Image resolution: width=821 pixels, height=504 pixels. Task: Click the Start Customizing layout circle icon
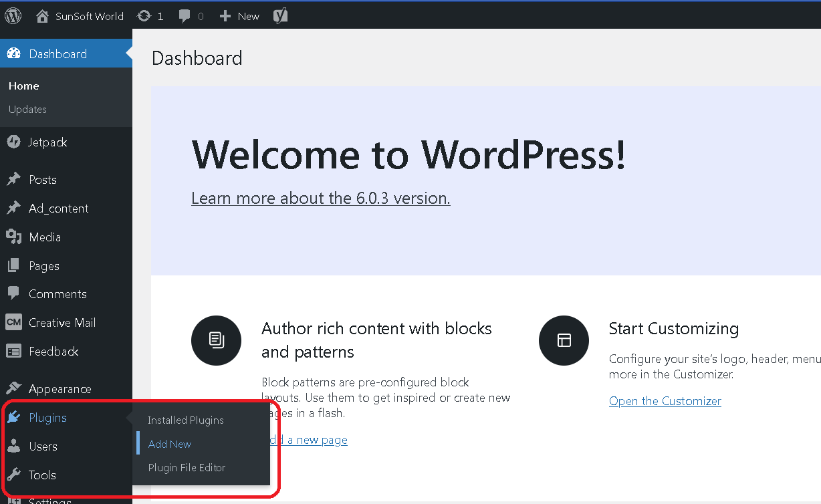pos(564,340)
